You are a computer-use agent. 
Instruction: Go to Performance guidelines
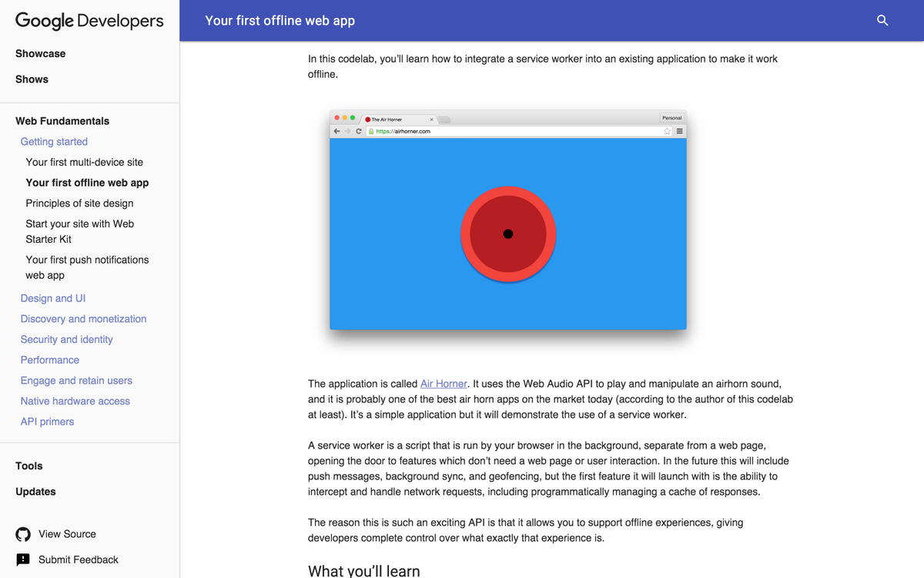pos(49,360)
